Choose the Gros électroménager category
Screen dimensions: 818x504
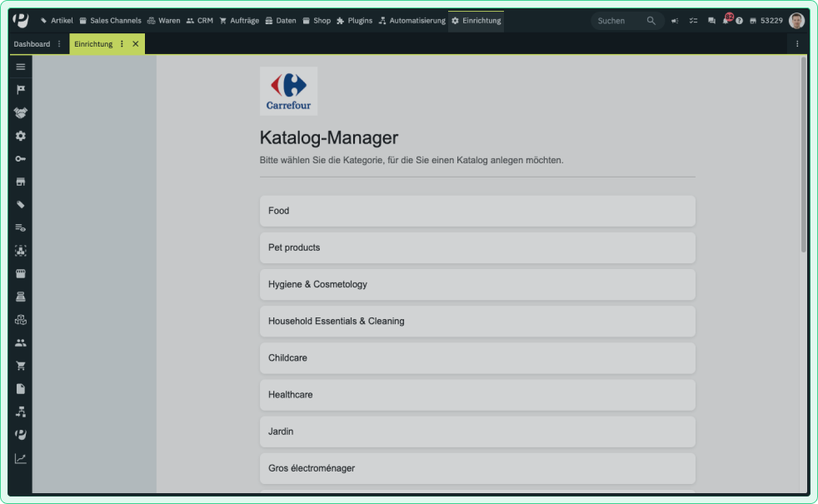tap(477, 468)
